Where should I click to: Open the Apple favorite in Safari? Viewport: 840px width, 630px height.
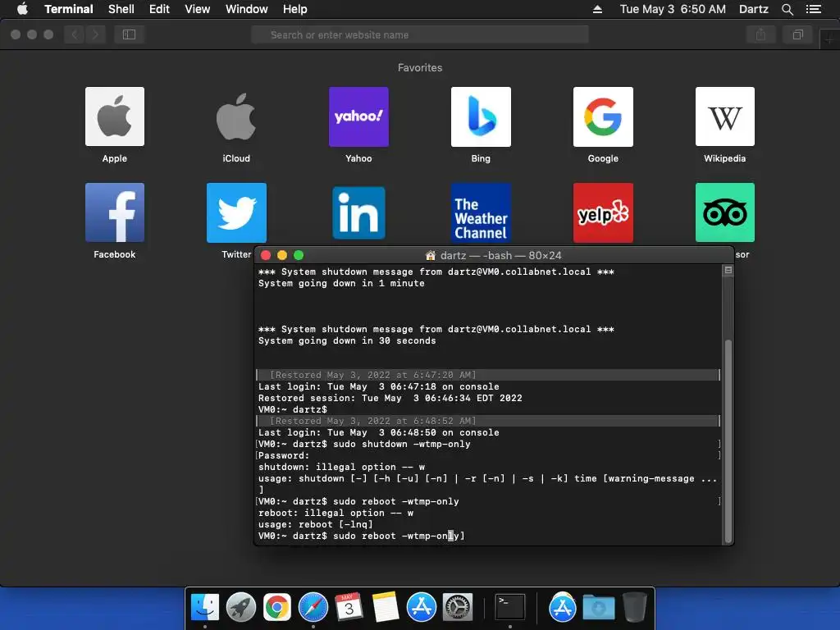point(115,116)
